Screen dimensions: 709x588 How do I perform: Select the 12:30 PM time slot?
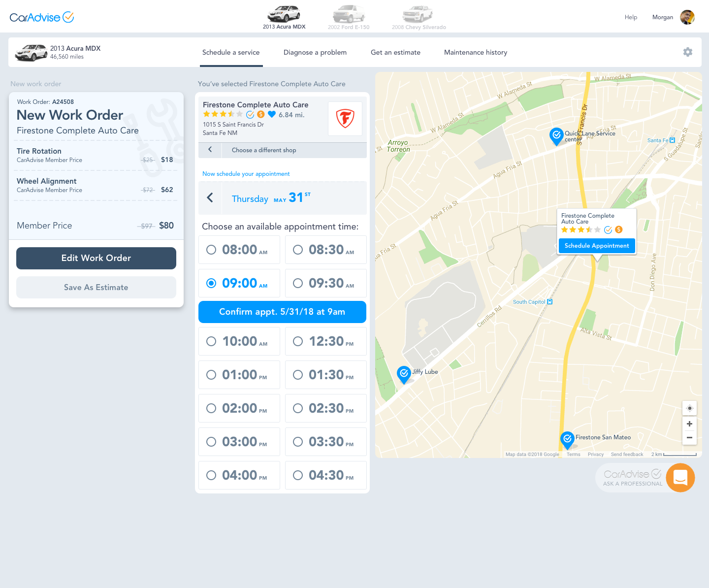(326, 341)
